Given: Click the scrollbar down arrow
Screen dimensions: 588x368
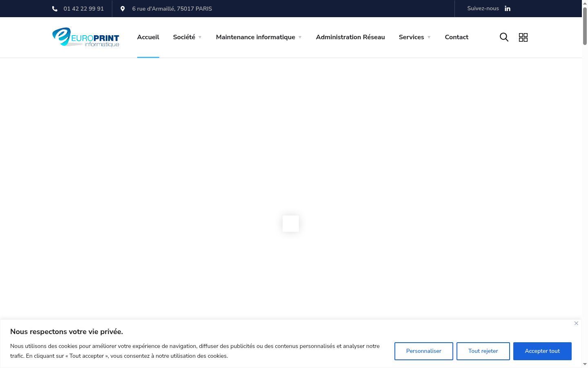Looking at the screenshot, I should [585, 364].
